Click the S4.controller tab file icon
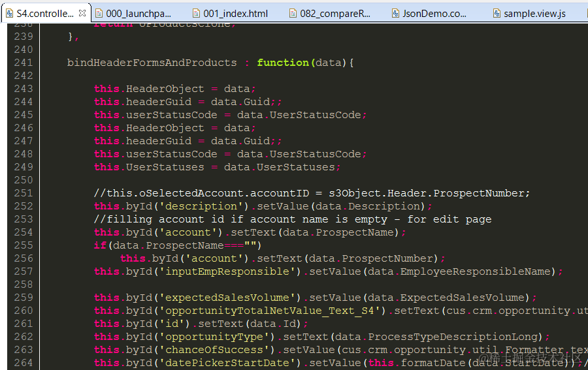 (10, 14)
